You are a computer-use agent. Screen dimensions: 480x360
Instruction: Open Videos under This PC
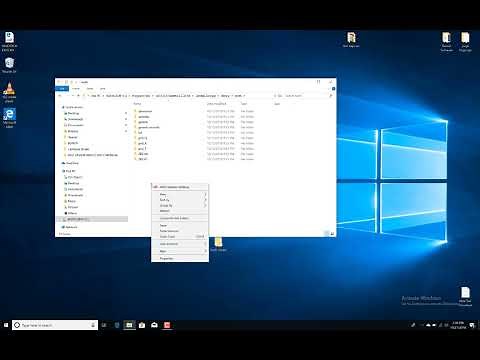click(x=71, y=213)
